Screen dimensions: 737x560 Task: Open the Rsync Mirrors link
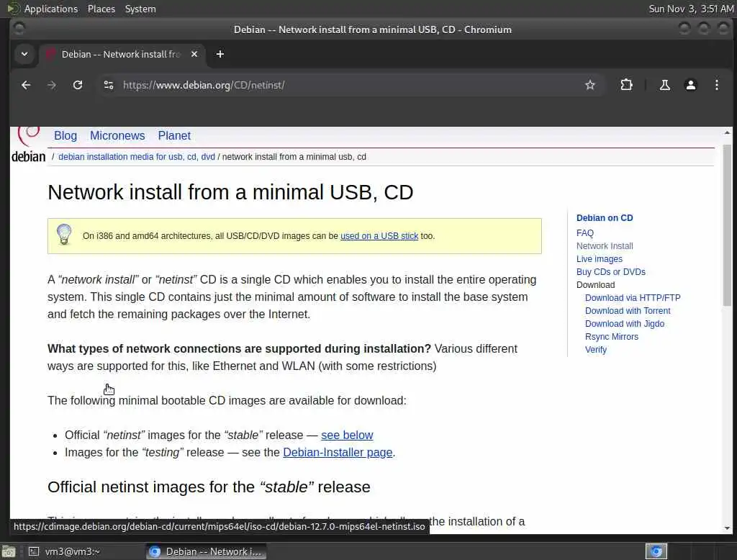pyautogui.click(x=612, y=337)
